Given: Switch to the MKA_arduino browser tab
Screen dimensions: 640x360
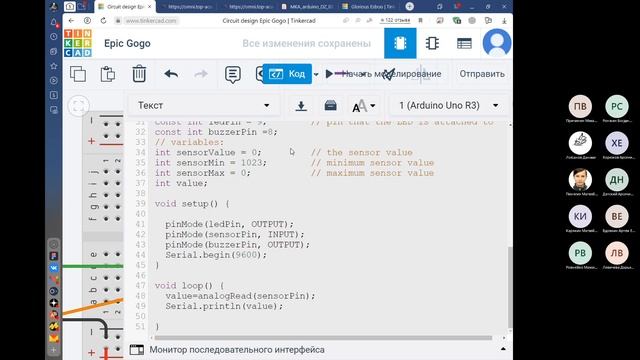Looking at the screenshot, I should (x=308, y=7).
